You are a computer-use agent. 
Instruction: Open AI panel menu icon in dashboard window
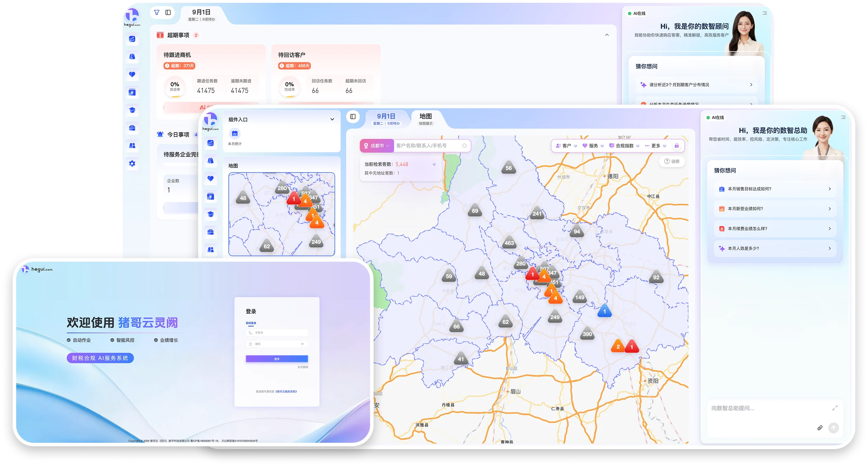(765, 13)
